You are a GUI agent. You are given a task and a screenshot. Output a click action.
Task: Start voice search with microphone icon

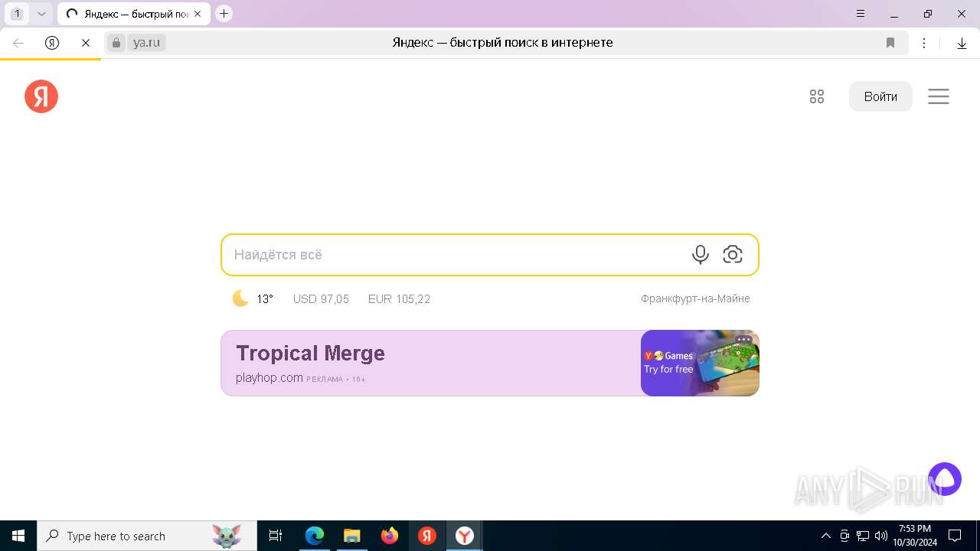(700, 255)
